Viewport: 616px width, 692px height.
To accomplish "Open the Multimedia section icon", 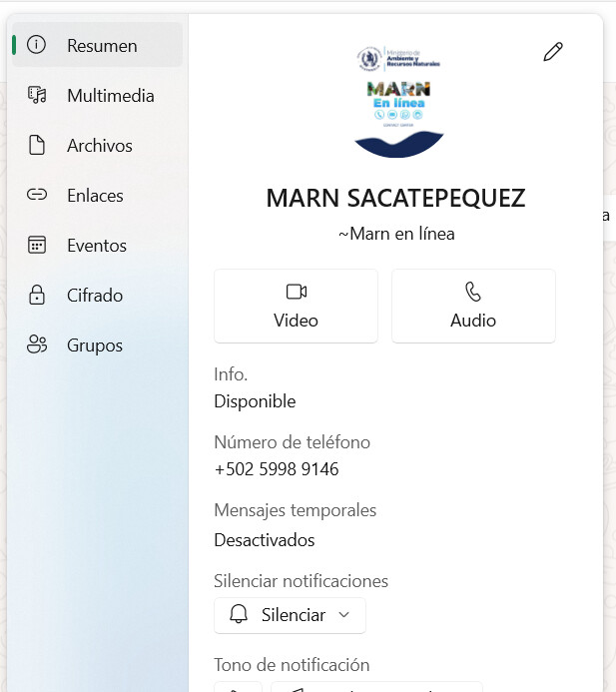I will point(37,96).
